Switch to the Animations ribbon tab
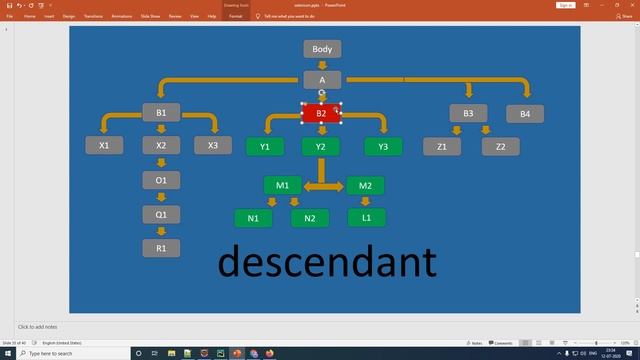The image size is (640, 360). coord(122,16)
